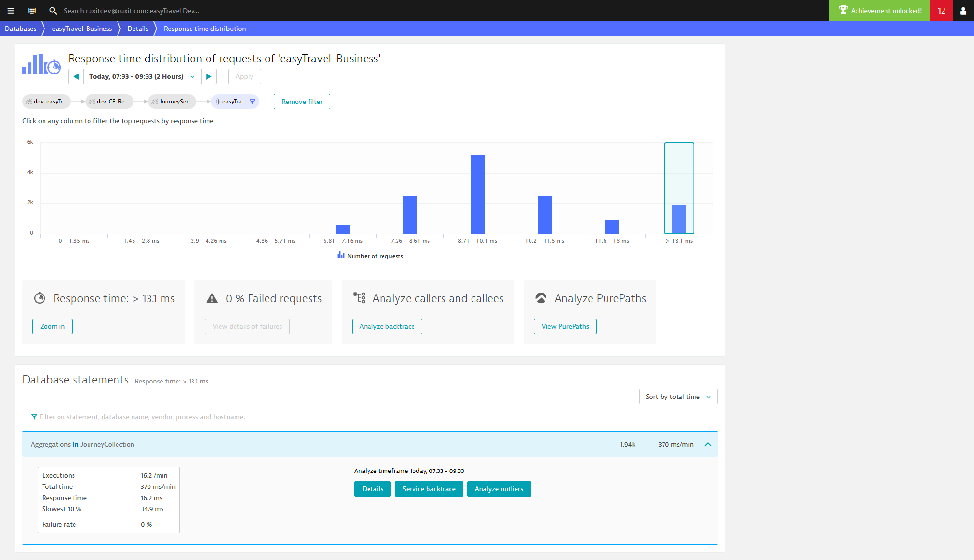Open the hamburger navigation menu
The image size is (974, 560).
tap(11, 11)
